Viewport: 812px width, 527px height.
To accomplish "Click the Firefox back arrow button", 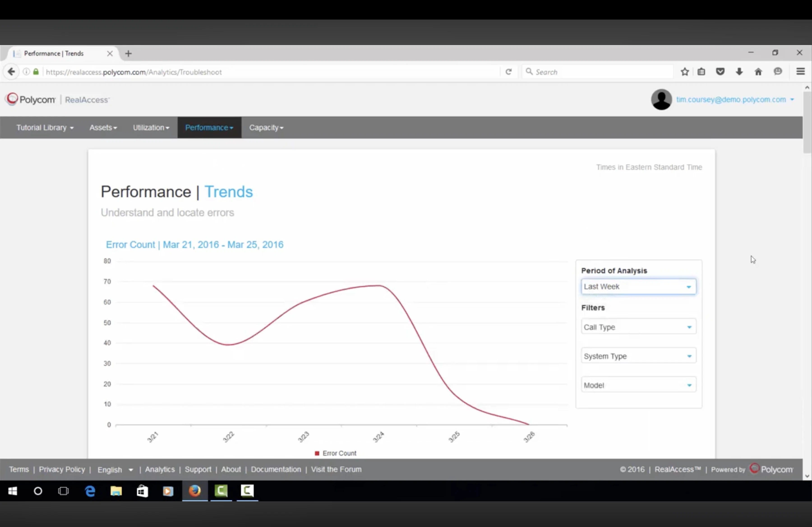I will (11, 72).
